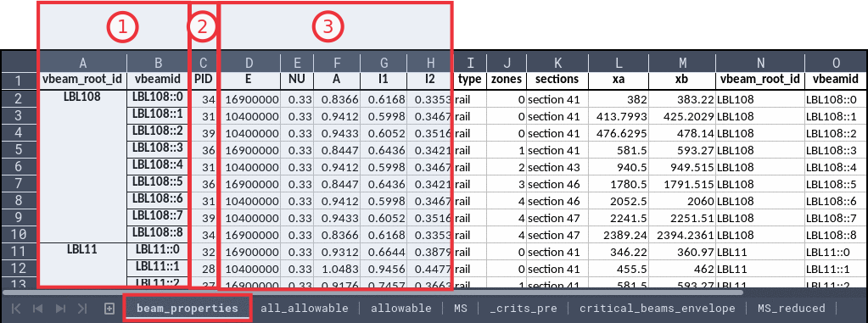The width and height of the screenshot is (868, 323).
Task: Select row 2 header
Action: point(19,98)
